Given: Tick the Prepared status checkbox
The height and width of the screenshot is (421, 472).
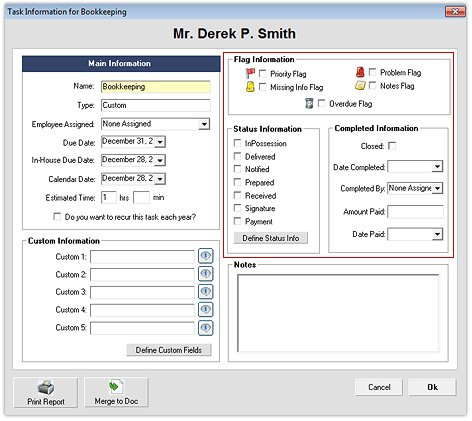Looking at the screenshot, I should tap(237, 182).
